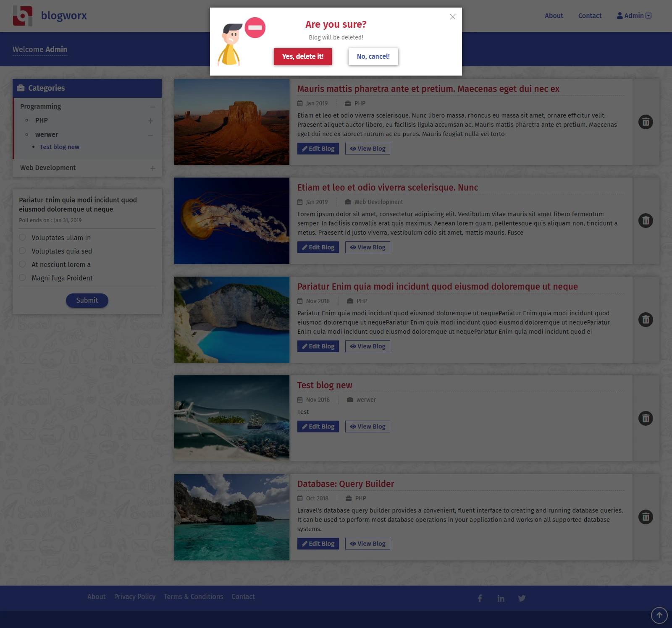The height and width of the screenshot is (628, 672).
Task: Open Test blog new link in categories
Action: pyautogui.click(x=60, y=147)
